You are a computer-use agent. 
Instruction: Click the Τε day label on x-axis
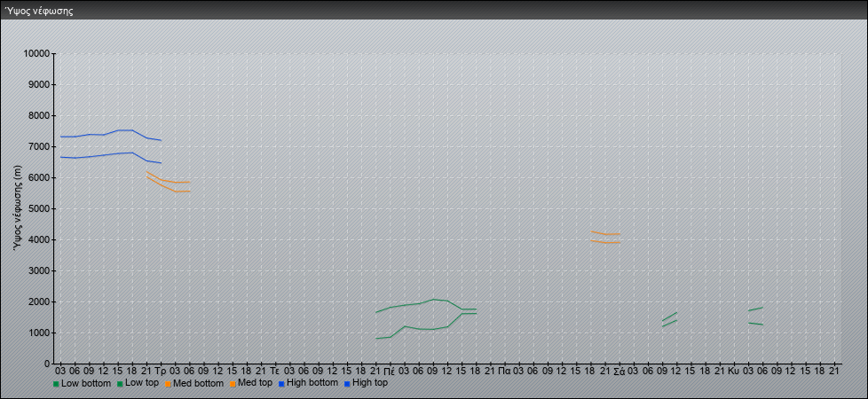point(274,371)
